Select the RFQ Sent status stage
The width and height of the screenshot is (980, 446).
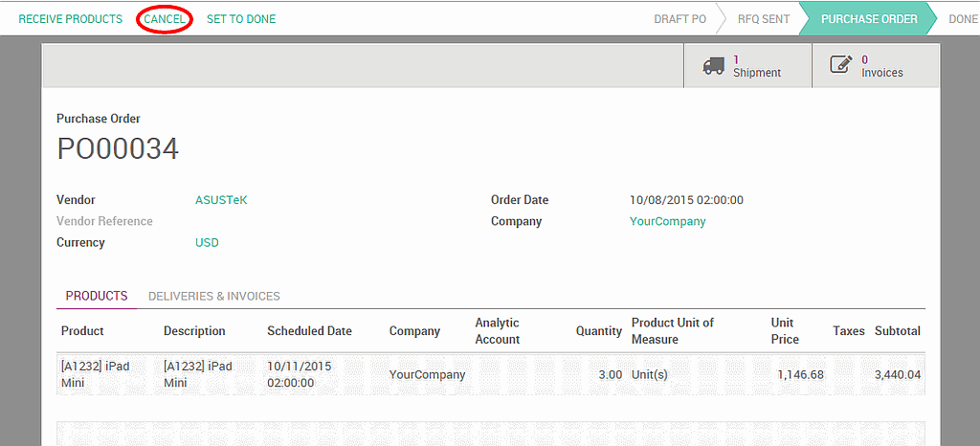click(x=763, y=19)
